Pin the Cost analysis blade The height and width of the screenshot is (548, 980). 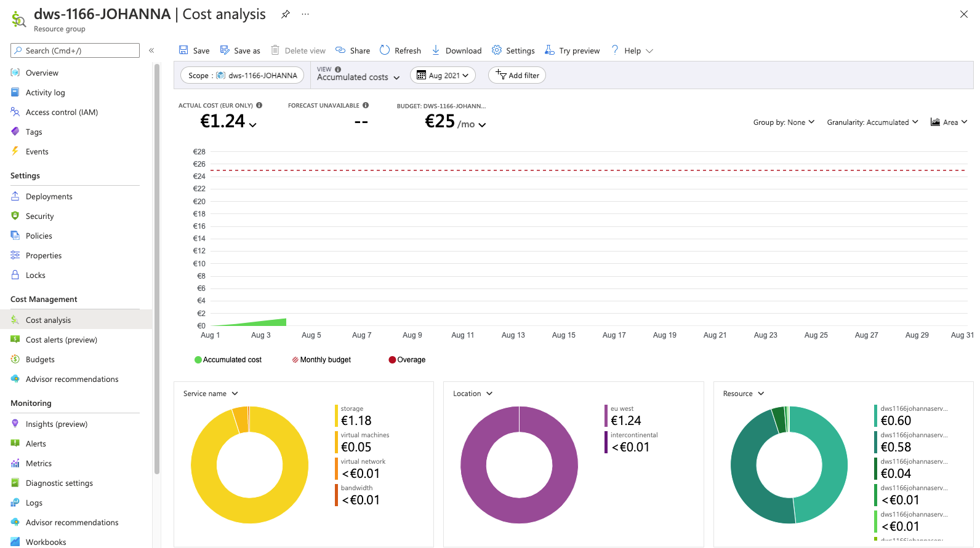click(286, 14)
